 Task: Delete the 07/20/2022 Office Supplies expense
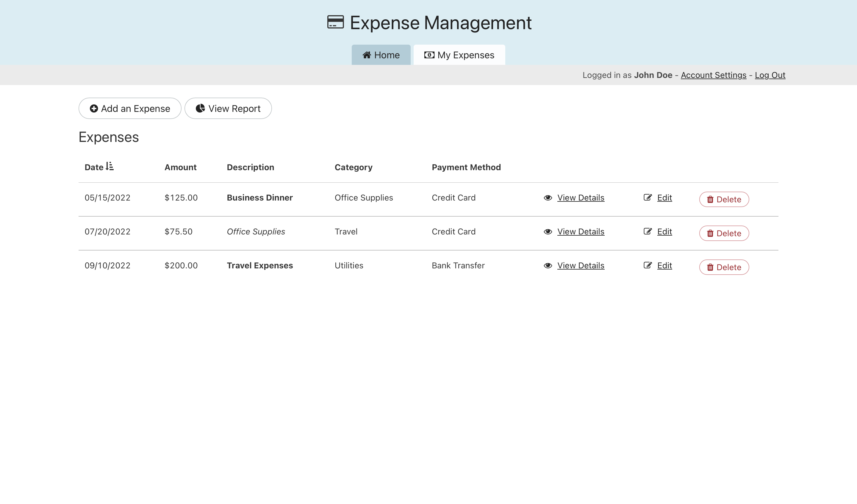[724, 233]
